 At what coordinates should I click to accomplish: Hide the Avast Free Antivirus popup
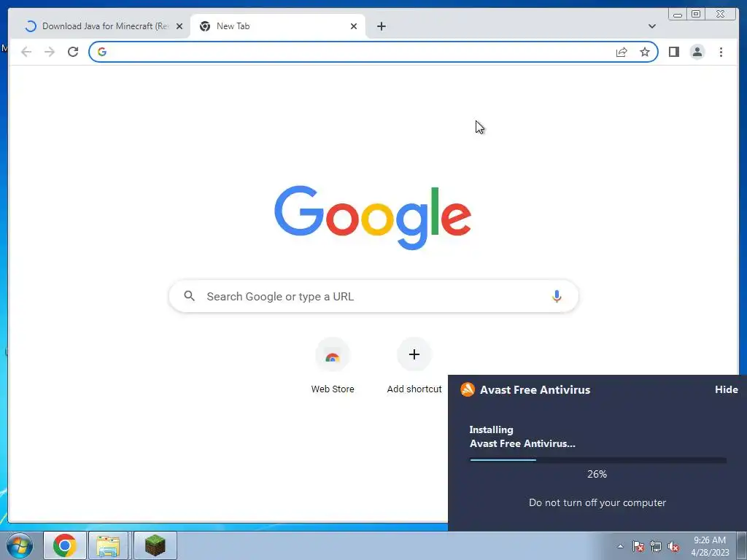(x=726, y=389)
